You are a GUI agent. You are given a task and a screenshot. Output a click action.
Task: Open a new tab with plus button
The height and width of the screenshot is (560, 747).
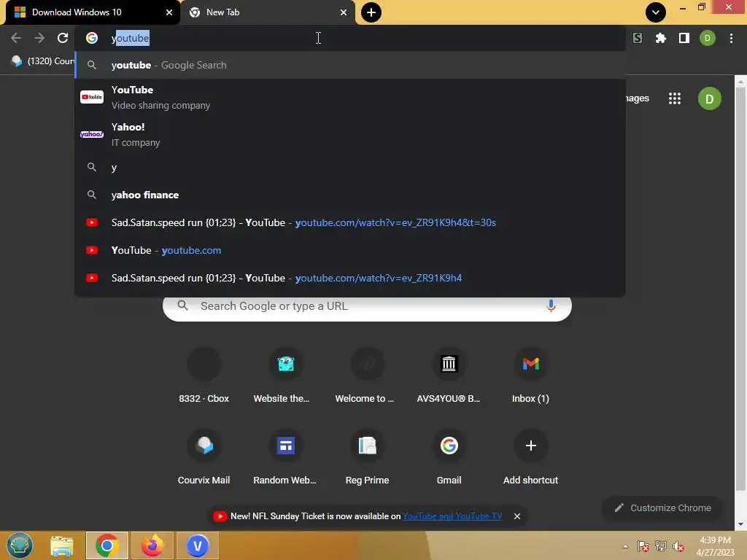[x=371, y=12]
